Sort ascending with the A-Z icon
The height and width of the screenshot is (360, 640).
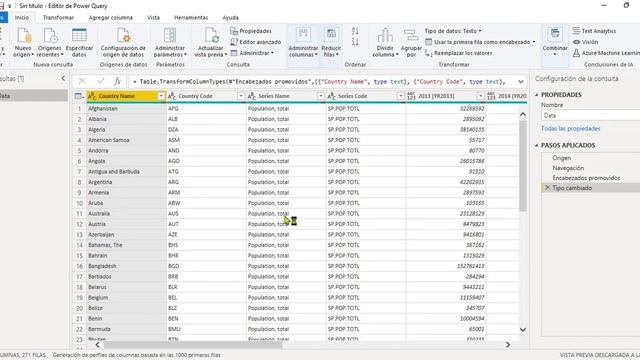tap(355, 31)
